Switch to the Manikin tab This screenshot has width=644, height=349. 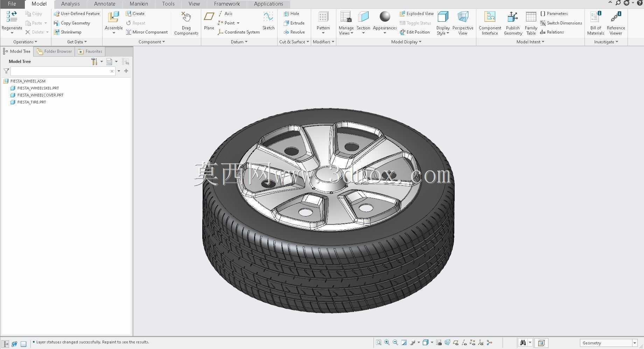tap(139, 4)
